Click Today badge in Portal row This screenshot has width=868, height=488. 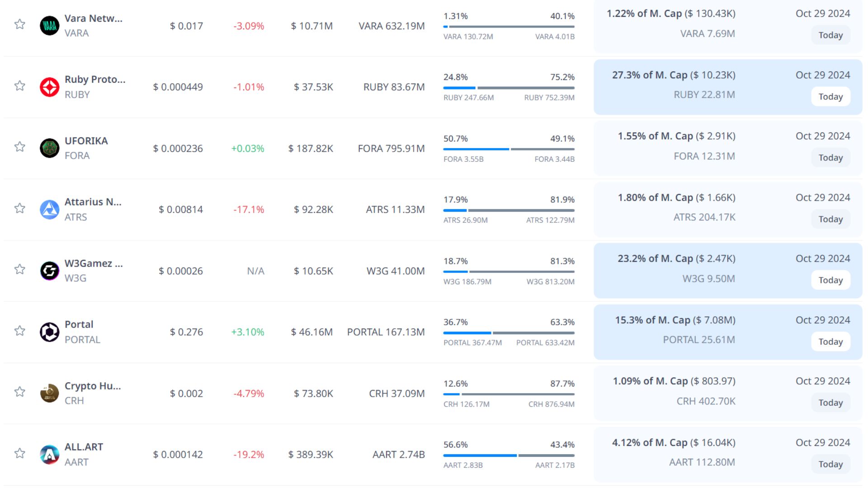point(830,342)
